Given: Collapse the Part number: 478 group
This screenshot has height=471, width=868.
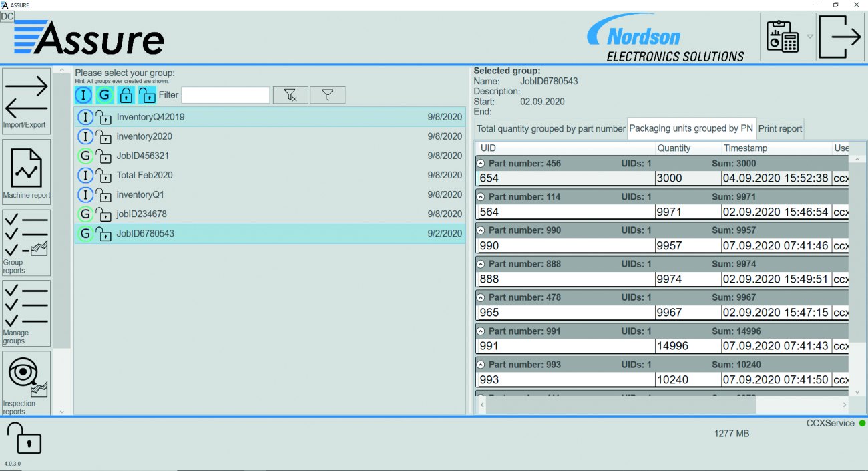Looking at the screenshot, I should pos(481,297).
